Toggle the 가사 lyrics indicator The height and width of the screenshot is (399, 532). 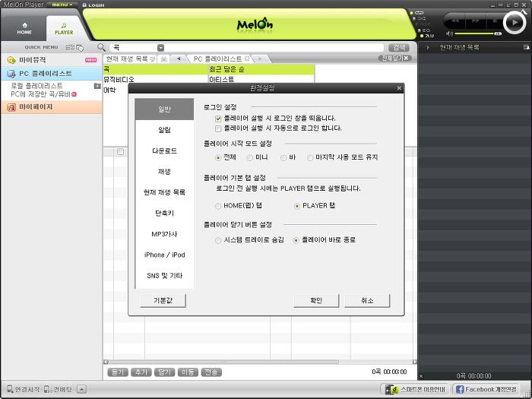pos(427,36)
